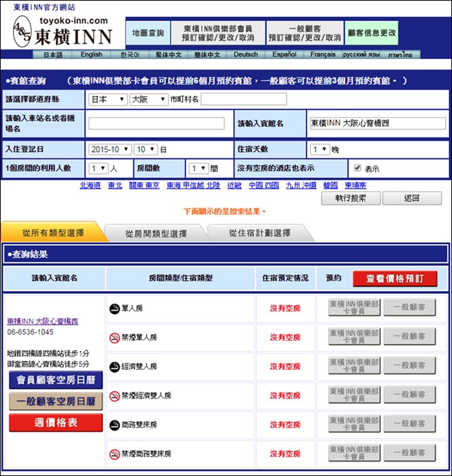This screenshot has height=476, width=452.
Task: Open the country dropdown showing 日本
Action: click(107, 99)
